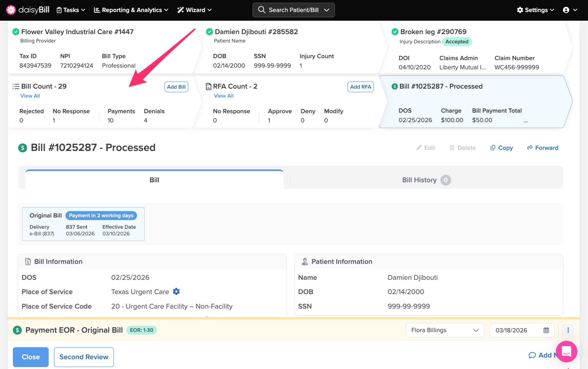Screen dimensions: 588x369
Task: Open the chat messenger bubble
Action: [x=566, y=351]
